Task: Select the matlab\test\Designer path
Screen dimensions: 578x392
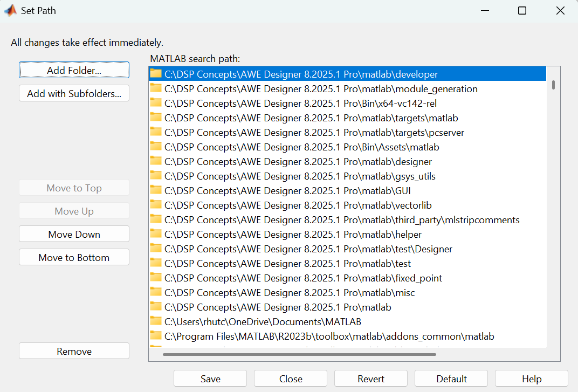Action: (x=347, y=249)
